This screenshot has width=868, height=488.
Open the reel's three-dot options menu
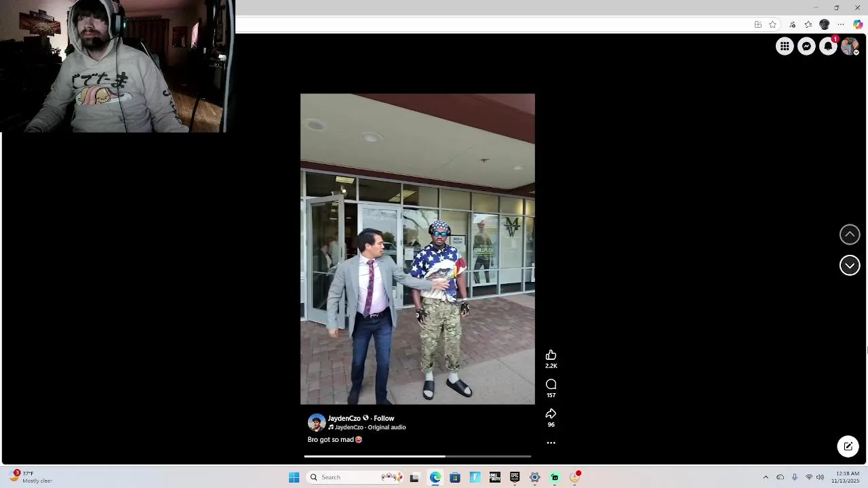[551, 443]
